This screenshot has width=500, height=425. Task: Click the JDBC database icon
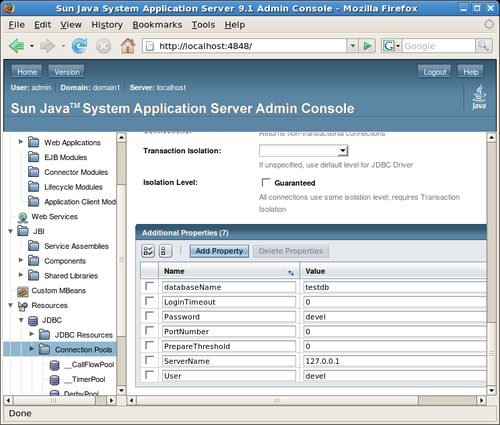pyautogui.click(x=33, y=321)
